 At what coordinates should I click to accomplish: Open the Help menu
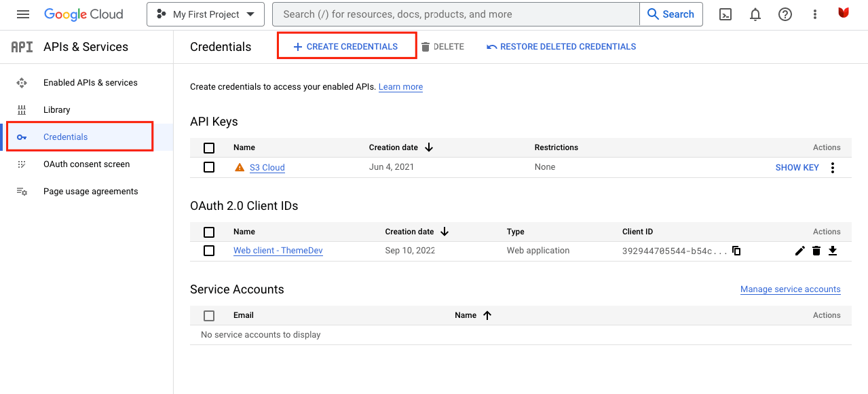785,14
